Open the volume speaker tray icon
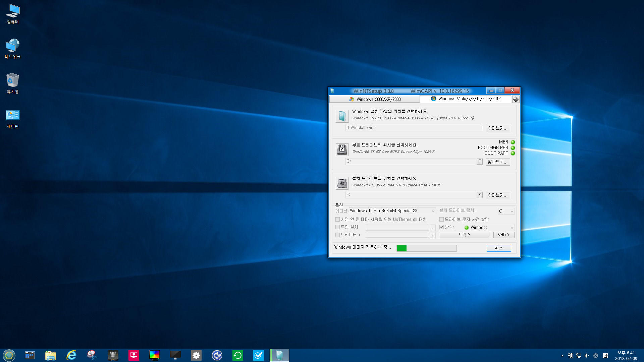Image resolution: width=644 pixels, height=362 pixels. pos(587,356)
